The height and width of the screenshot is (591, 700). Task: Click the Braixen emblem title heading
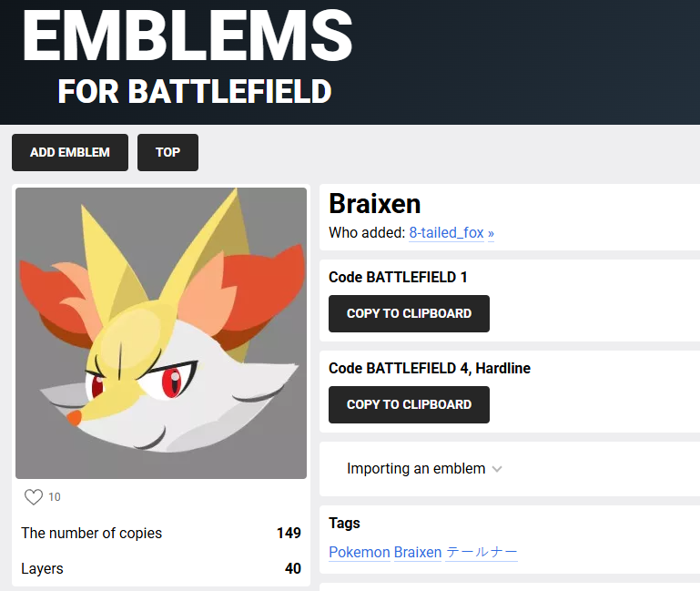click(374, 203)
